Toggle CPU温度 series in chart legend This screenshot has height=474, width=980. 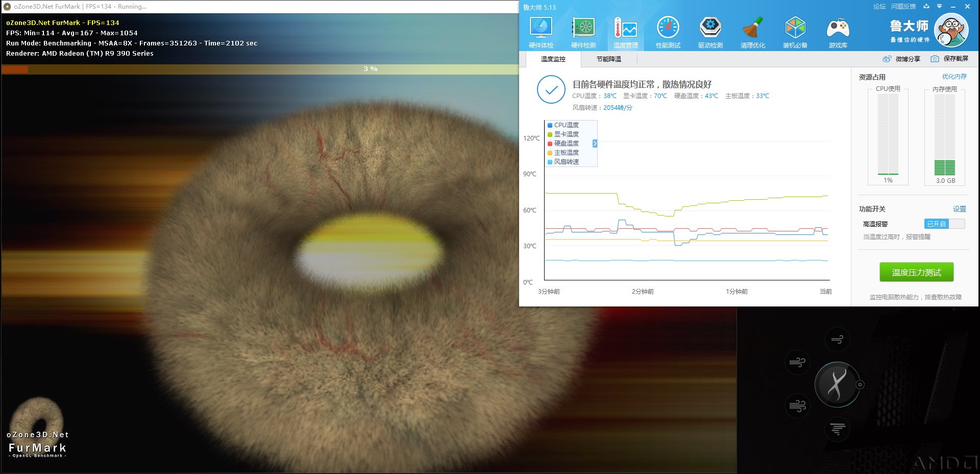tap(563, 125)
